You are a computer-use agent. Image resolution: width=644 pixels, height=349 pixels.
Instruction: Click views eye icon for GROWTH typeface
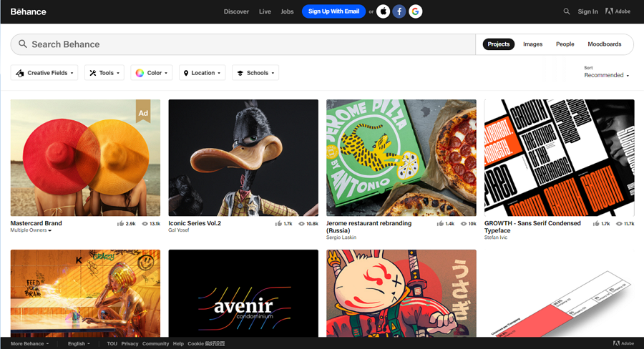619,224
